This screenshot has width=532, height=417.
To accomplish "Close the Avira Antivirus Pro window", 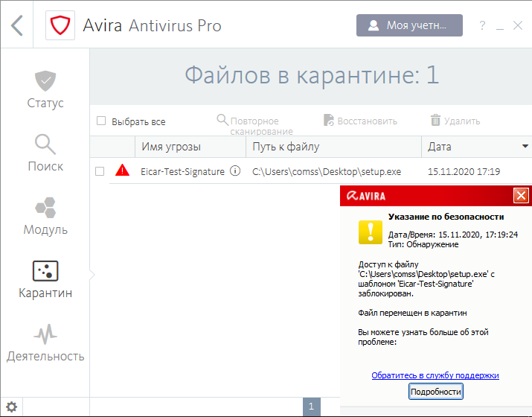I will (x=517, y=25).
